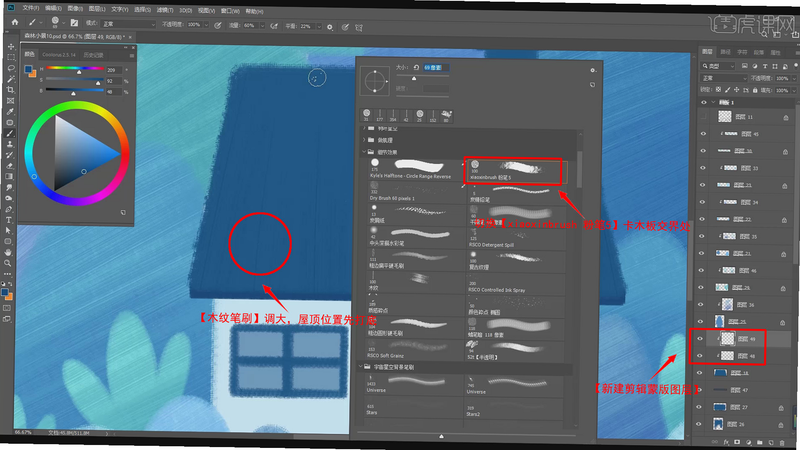Open symmetry paint butterfly icon

click(x=359, y=28)
